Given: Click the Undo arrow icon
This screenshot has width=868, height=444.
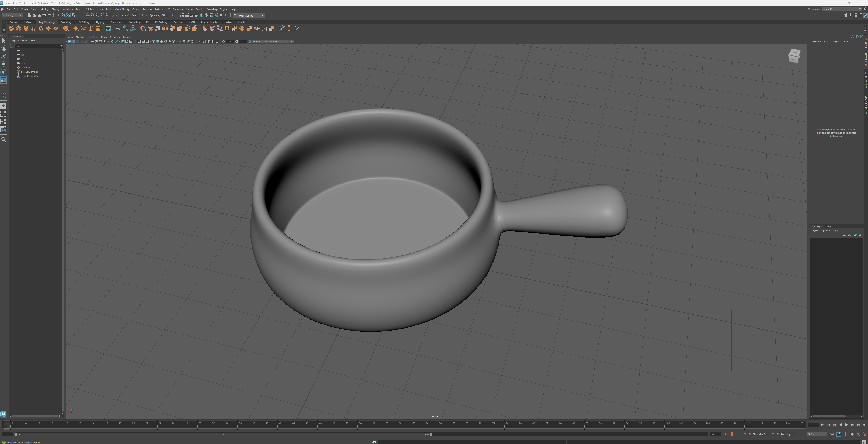Looking at the screenshot, I should click(x=44, y=15).
